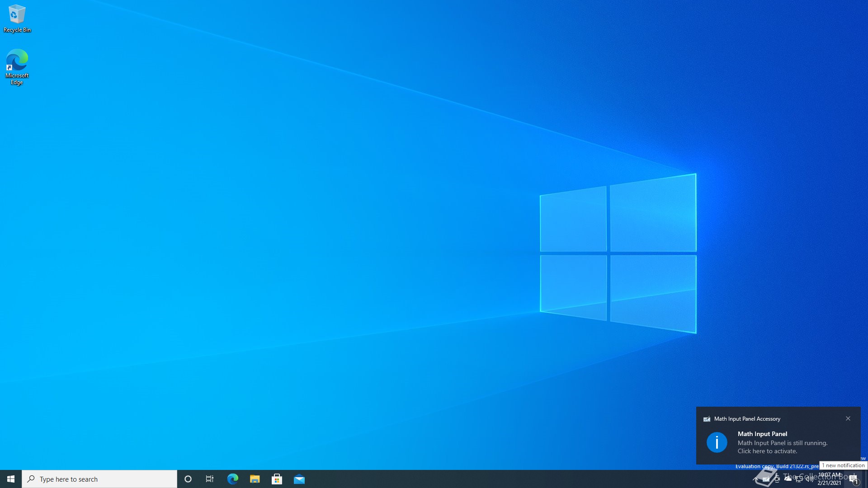Click the taskbar clock showing 10:07 AM
The image size is (868, 488).
pyautogui.click(x=830, y=479)
